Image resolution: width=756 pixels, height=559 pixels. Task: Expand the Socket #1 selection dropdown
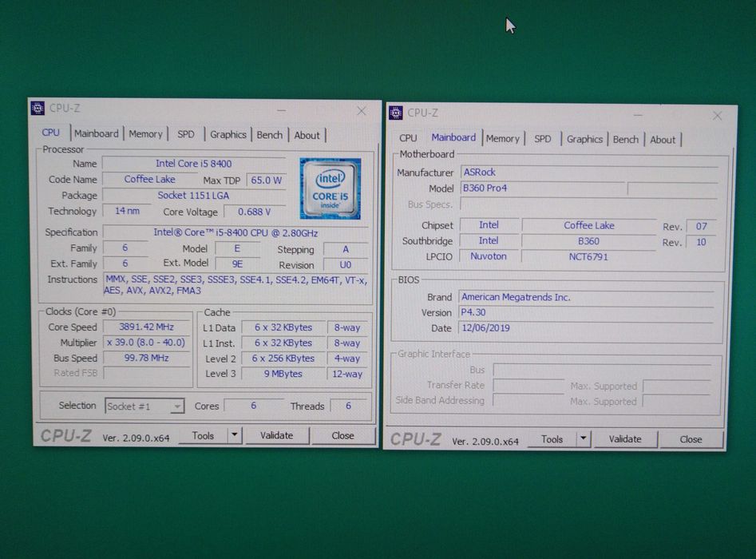coord(177,406)
